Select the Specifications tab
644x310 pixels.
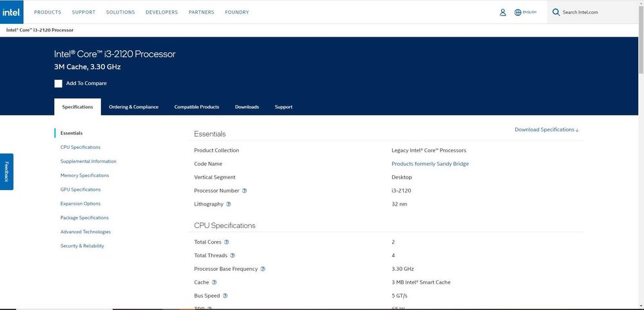[x=78, y=107]
